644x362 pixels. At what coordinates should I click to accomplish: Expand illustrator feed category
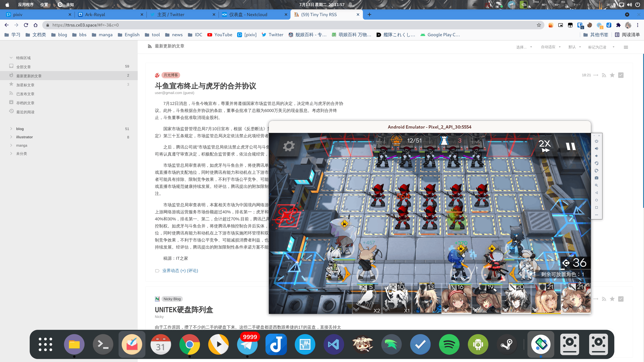click(x=11, y=137)
